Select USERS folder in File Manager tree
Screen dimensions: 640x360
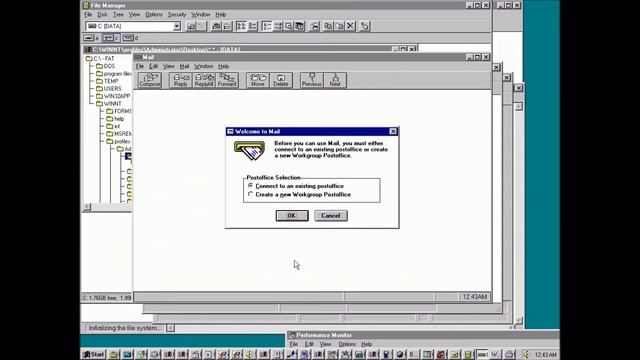click(x=109, y=88)
